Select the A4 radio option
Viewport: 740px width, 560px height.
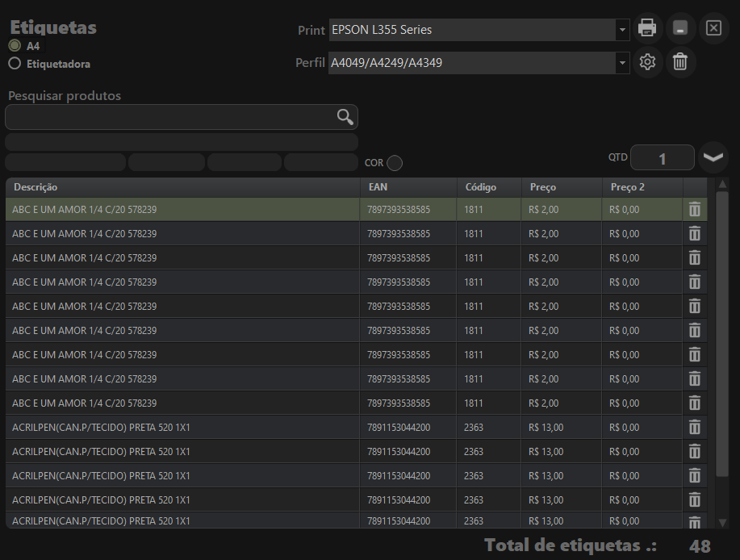click(15, 46)
